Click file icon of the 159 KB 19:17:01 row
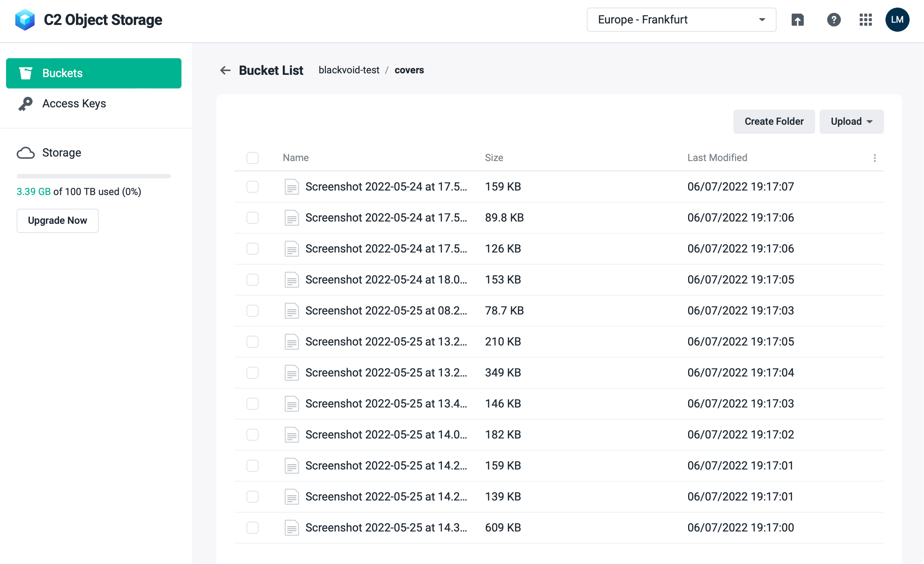The image size is (924, 564). click(291, 466)
